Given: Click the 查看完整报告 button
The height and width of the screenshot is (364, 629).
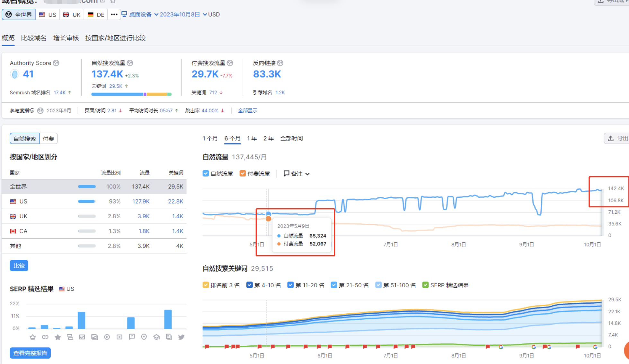Looking at the screenshot, I should (30, 353).
